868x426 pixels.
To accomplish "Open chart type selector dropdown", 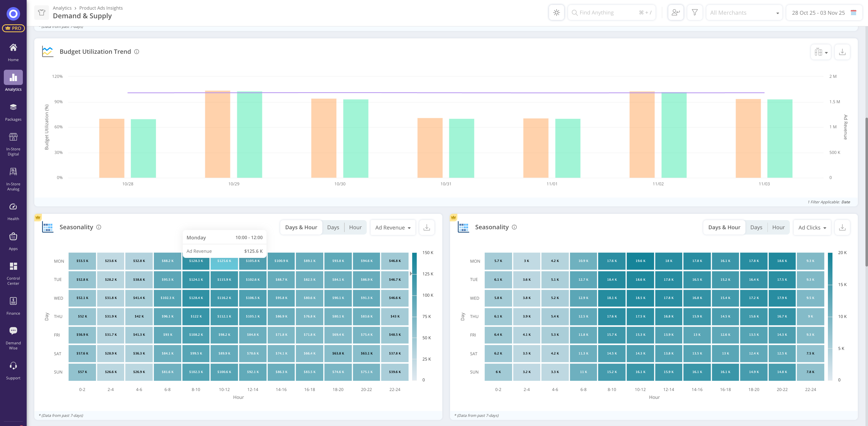I will click(821, 52).
